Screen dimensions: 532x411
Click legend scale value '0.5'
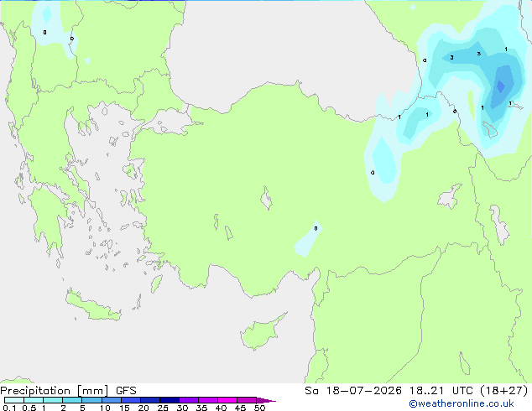click(x=29, y=408)
